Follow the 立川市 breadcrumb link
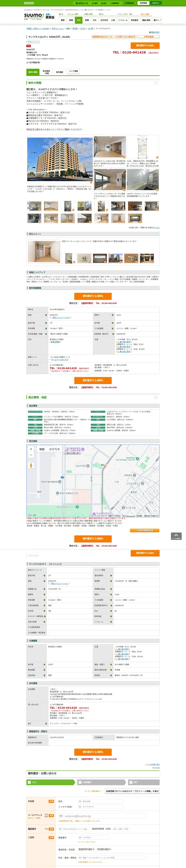 click(x=83, y=29)
